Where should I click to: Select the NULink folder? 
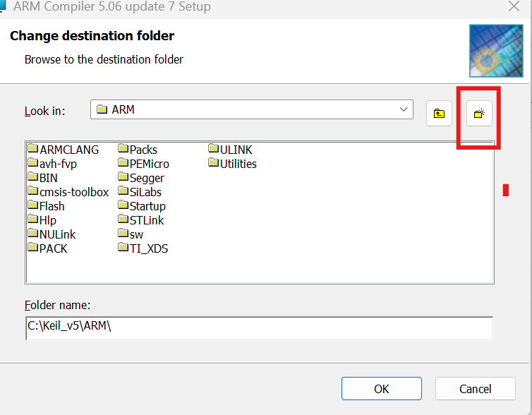pyautogui.click(x=52, y=234)
